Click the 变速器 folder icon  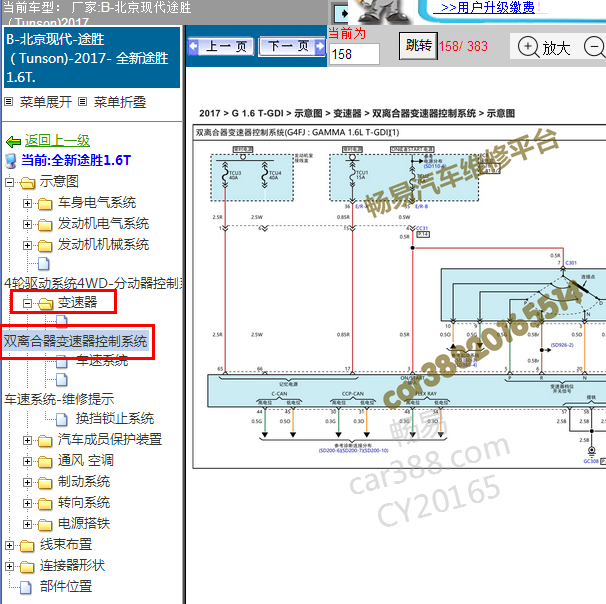pos(45,304)
